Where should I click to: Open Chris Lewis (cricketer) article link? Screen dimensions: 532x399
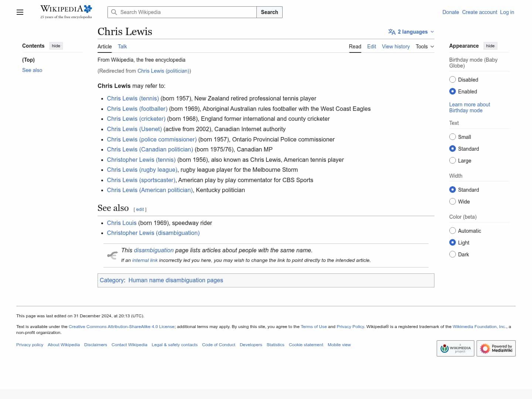pyautogui.click(x=136, y=119)
